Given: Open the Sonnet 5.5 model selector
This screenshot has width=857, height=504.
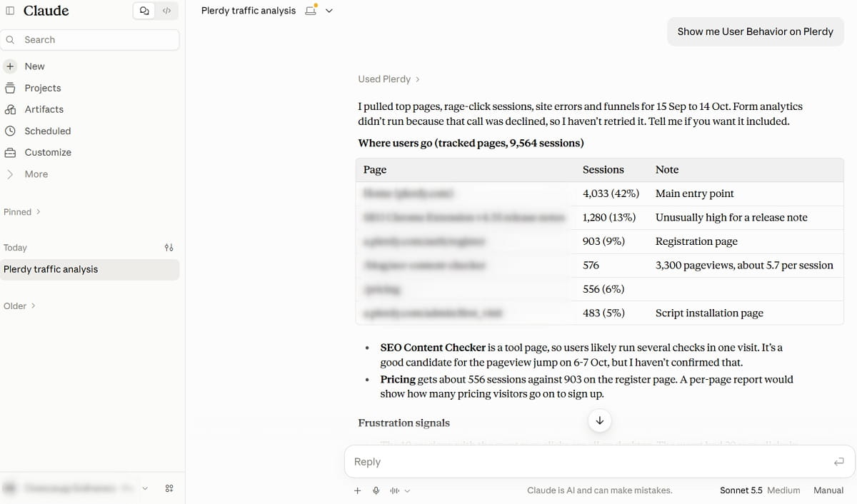Looking at the screenshot, I should tap(760, 490).
